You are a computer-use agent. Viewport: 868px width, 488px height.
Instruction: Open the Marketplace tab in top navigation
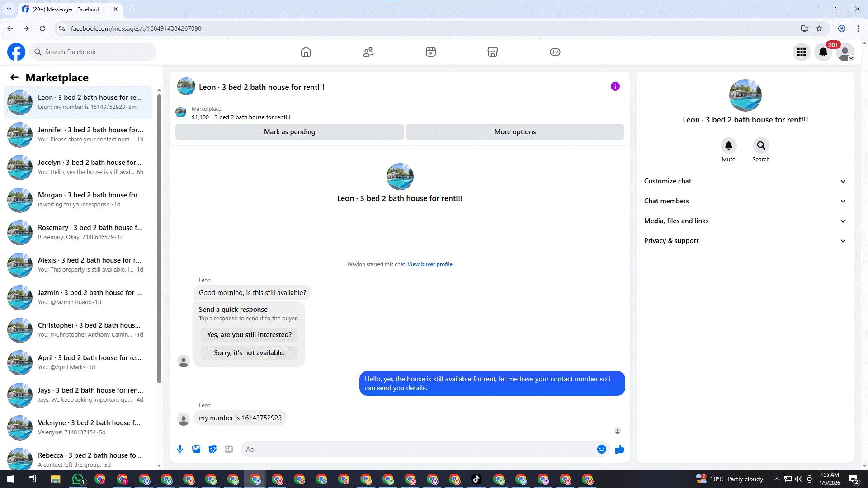(x=493, y=52)
